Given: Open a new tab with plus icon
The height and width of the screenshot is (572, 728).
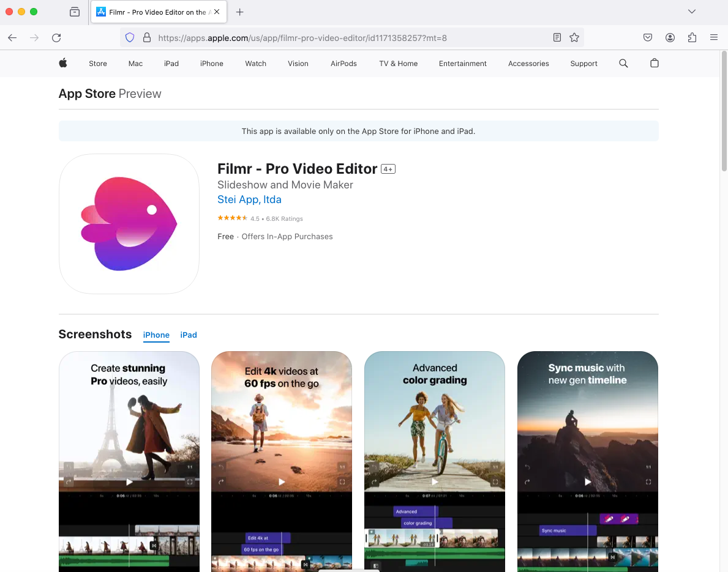Looking at the screenshot, I should [x=239, y=12].
